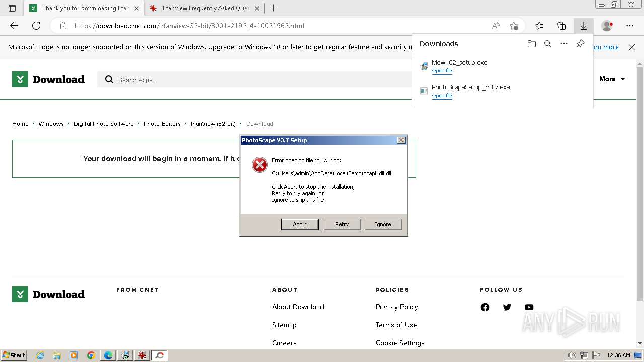
Task: Click Retry in PhotoScape Setup dialog
Action: pos(342,224)
